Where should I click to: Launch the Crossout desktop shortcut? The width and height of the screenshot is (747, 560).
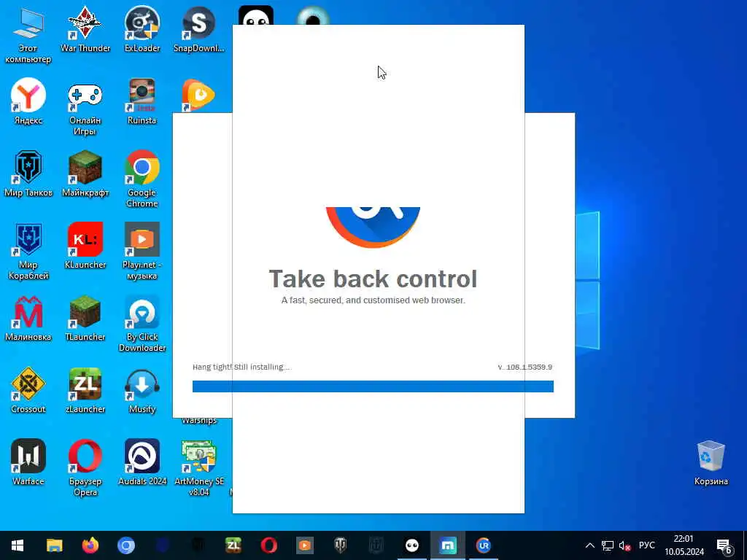click(28, 391)
